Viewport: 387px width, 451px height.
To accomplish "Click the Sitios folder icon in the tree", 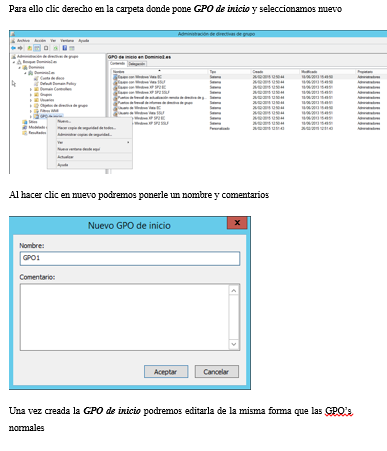I will click(25, 122).
